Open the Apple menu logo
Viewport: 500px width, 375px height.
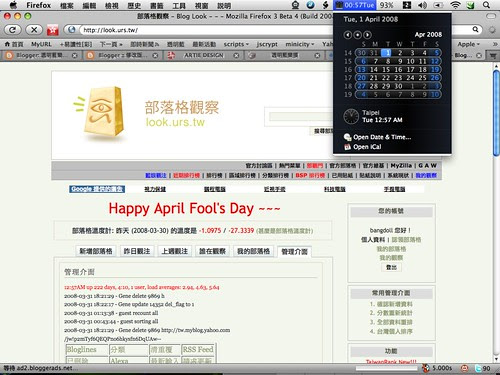point(13,5)
